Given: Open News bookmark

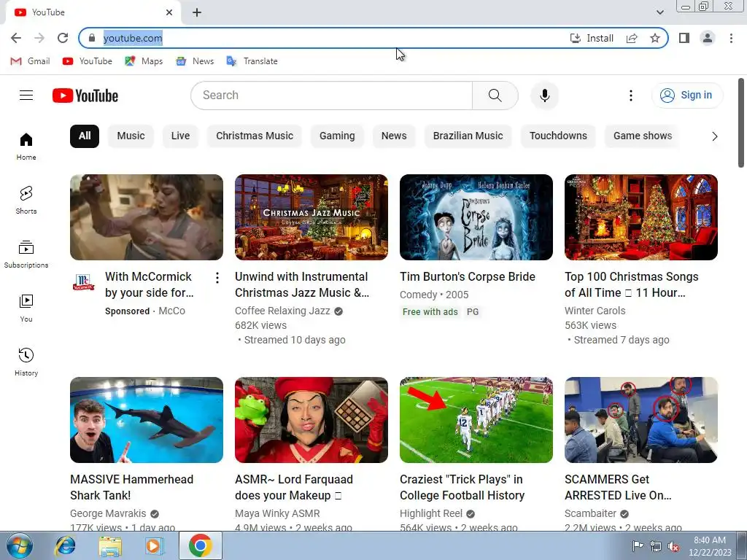Looking at the screenshot, I should click(x=195, y=61).
